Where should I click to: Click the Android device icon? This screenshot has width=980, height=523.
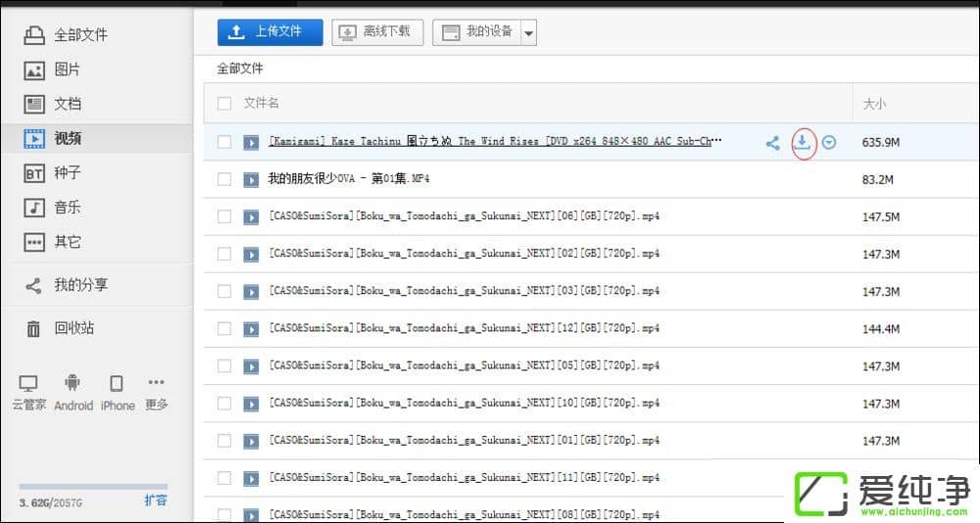[x=73, y=384]
